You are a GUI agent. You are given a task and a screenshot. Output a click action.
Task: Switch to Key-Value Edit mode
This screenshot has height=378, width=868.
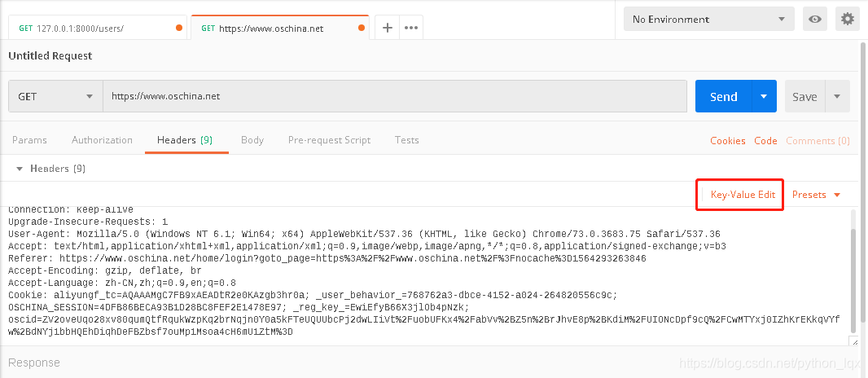(x=743, y=195)
